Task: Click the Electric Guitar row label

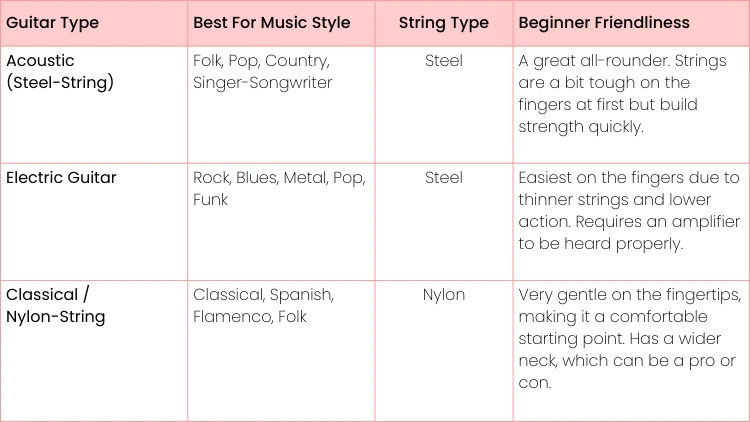Action: tap(61, 178)
